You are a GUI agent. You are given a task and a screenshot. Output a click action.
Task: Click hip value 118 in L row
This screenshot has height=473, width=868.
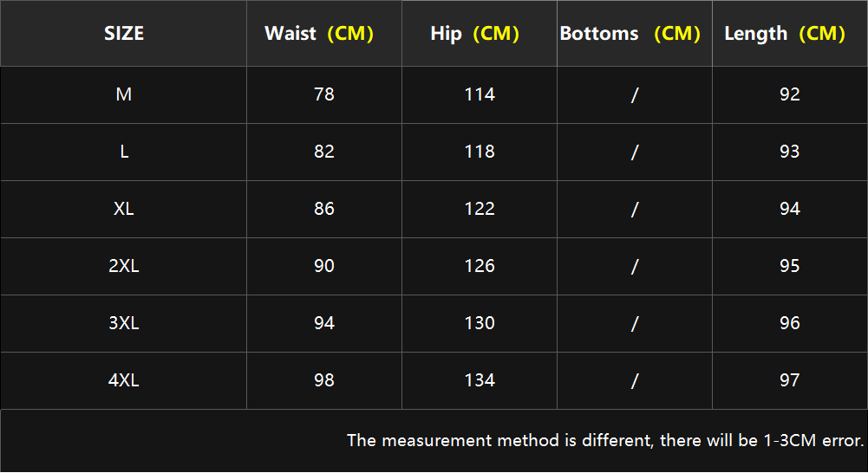pos(480,152)
